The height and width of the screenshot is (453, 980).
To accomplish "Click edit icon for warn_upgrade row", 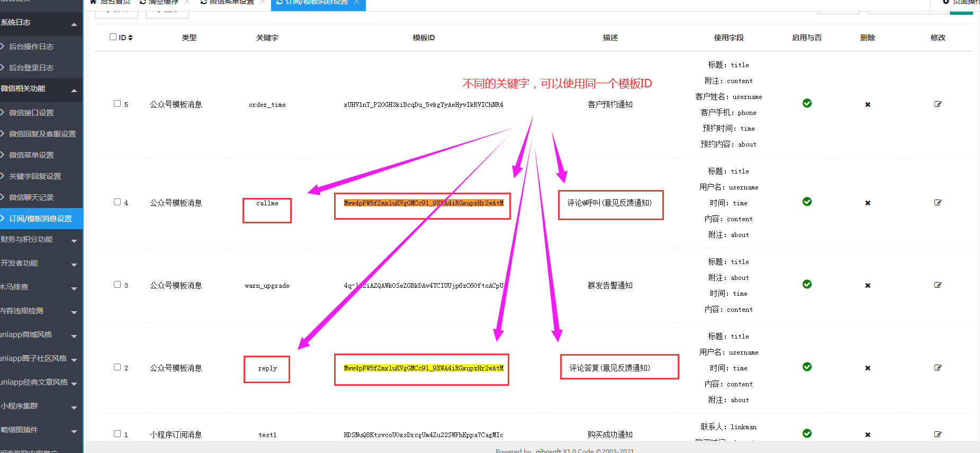I will point(938,285).
